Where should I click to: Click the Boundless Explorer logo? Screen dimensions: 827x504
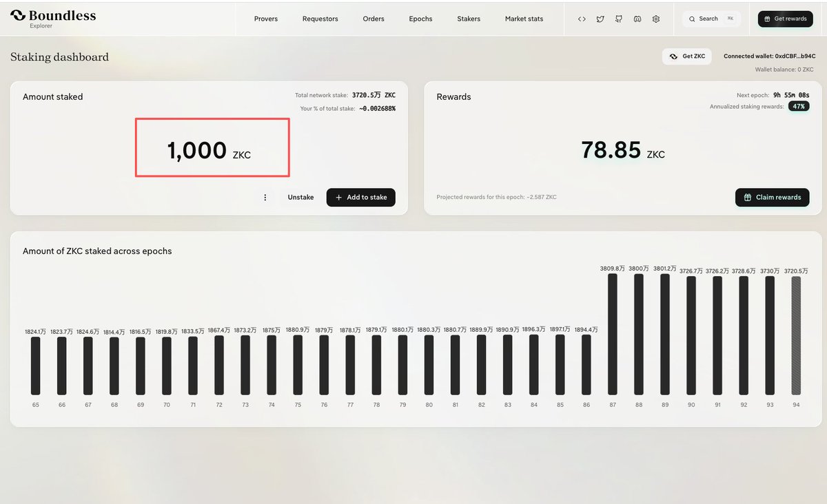click(x=53, y=18)
